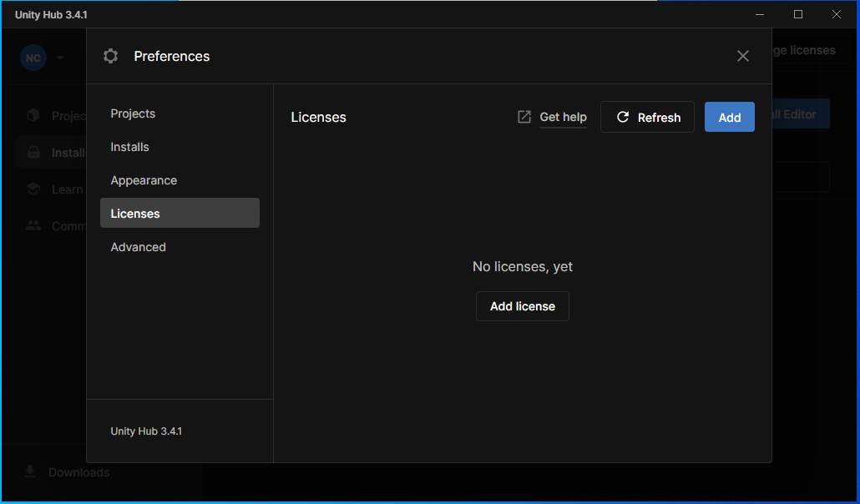This screenshot has width=860, height=504.
Task: Click the external-link icon beside Get help
Action: tap(524, 117)
